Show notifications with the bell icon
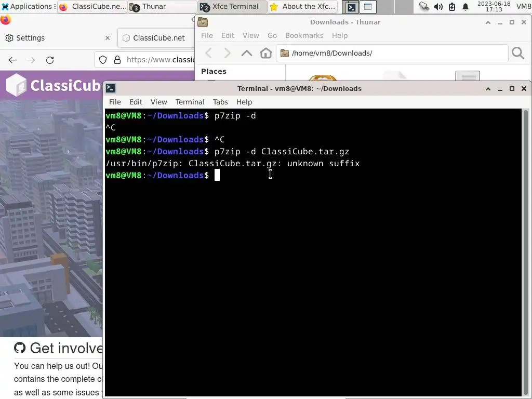This screenshot has height=399, width=532. tap(465, 6)
